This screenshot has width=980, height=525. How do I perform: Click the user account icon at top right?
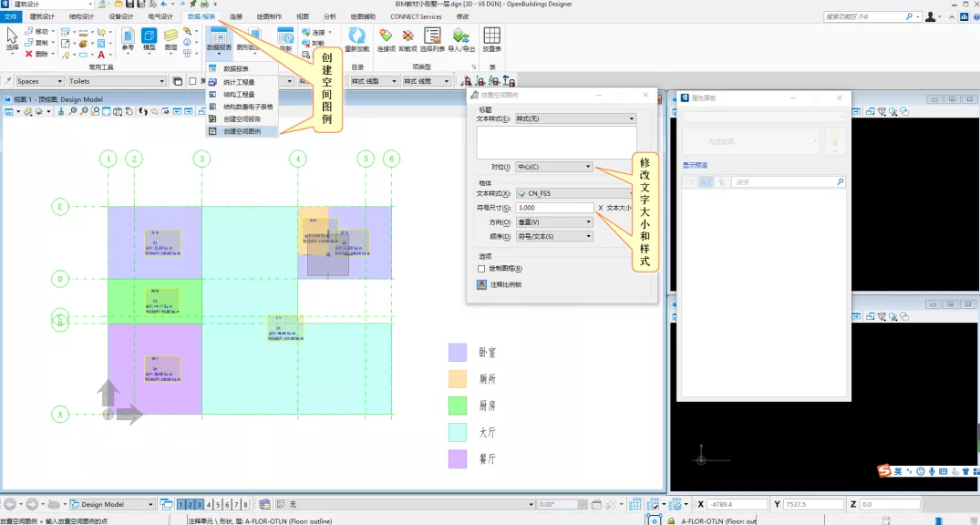click(x=931, y=17)
